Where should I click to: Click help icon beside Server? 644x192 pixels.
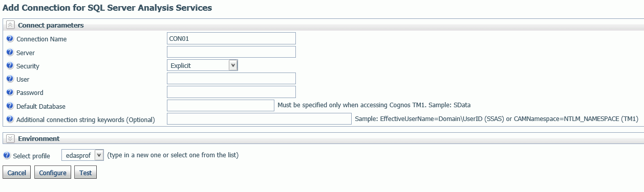tap(10, 52)
